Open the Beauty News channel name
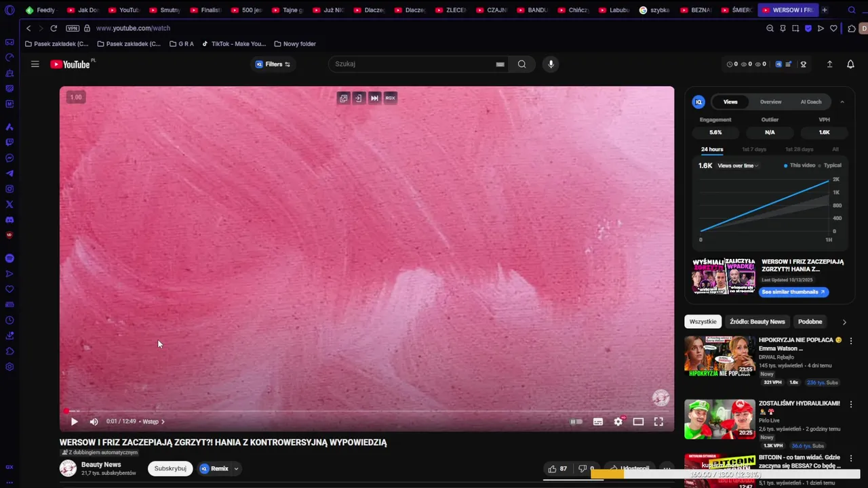868x488 pixels. pos(101,465)
